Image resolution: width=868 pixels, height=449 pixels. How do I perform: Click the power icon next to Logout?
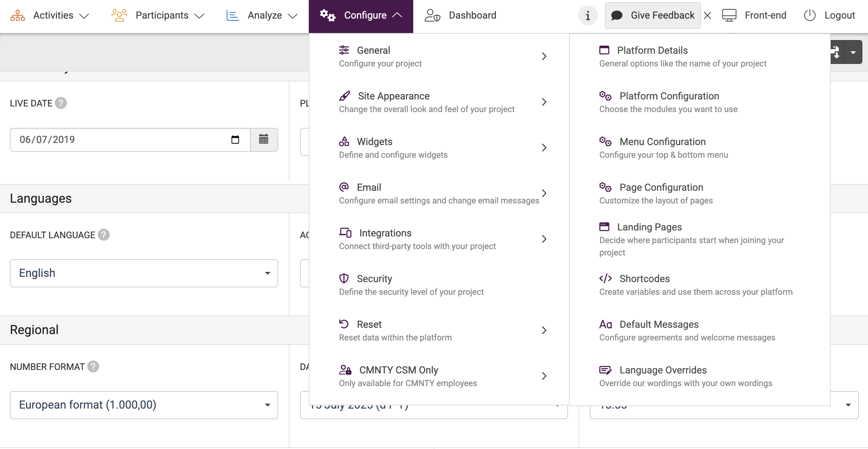[x=810, y=15]
